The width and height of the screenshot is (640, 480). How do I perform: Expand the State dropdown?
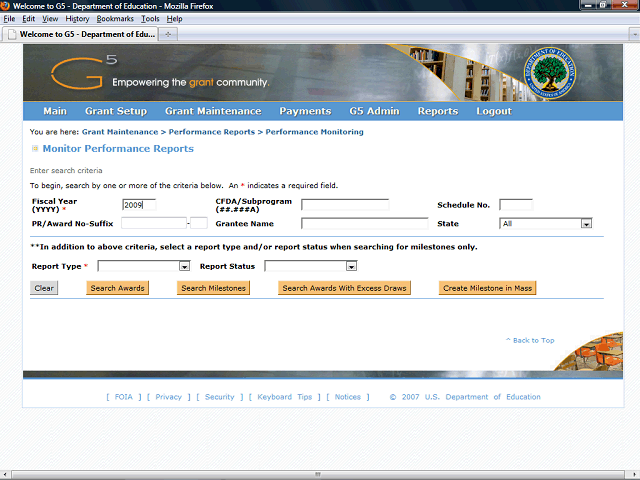tap(586, 224)
